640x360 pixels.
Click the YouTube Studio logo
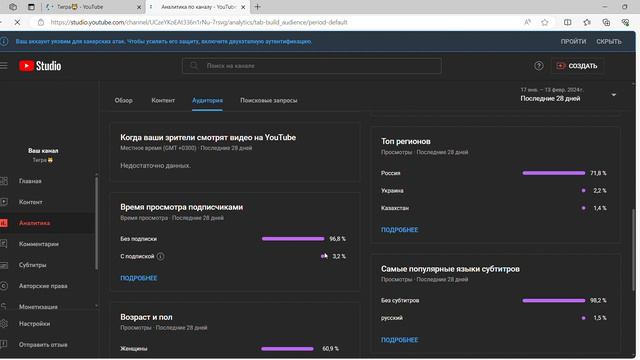[x=40, y=66]
